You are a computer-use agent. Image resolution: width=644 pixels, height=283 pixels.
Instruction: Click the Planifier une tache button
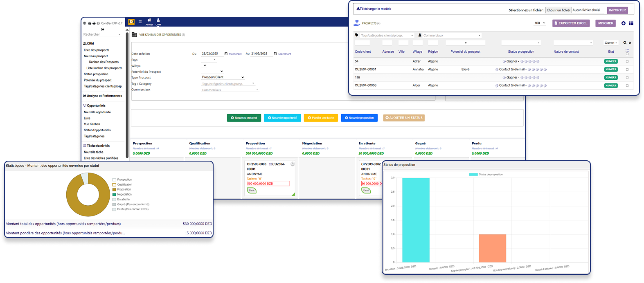tap(321, 118)
